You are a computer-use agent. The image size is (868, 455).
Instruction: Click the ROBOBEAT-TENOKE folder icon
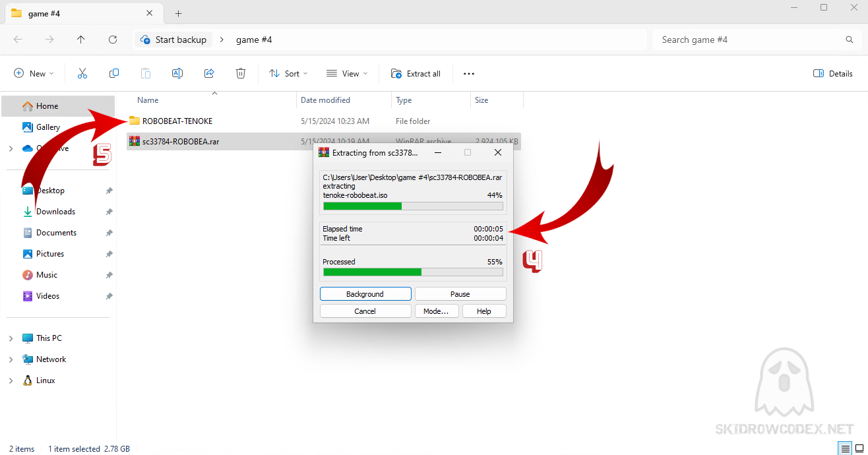[135, 121]
